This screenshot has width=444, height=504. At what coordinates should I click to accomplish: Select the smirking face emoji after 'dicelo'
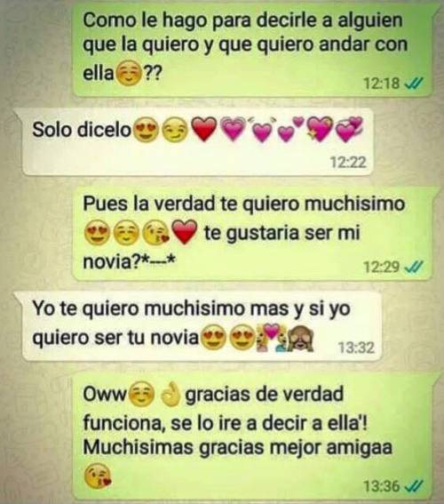click(x=174, y=130)
